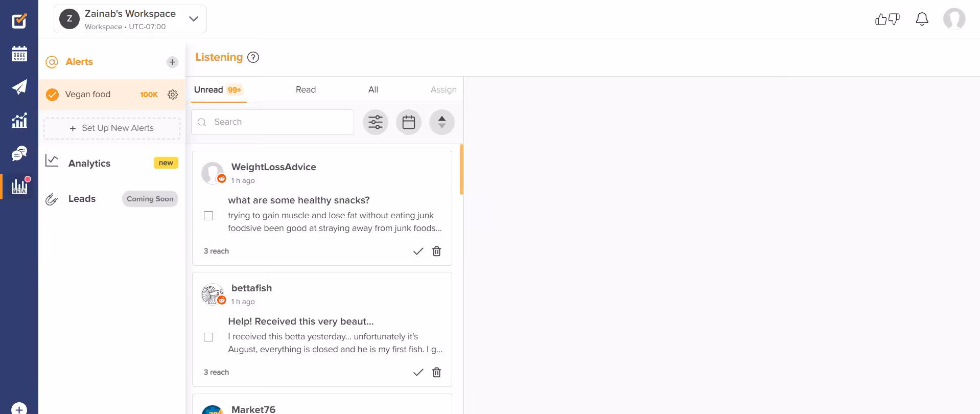The height and width of the screenshot is (414, 980).
Task: Open the WeightLossAdvice author name
Action: tap(273, 167)
